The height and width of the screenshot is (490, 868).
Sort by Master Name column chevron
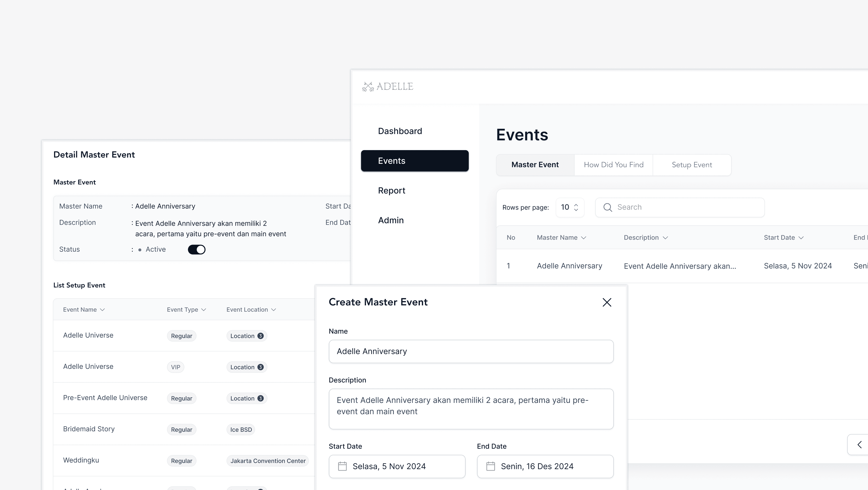584,238
